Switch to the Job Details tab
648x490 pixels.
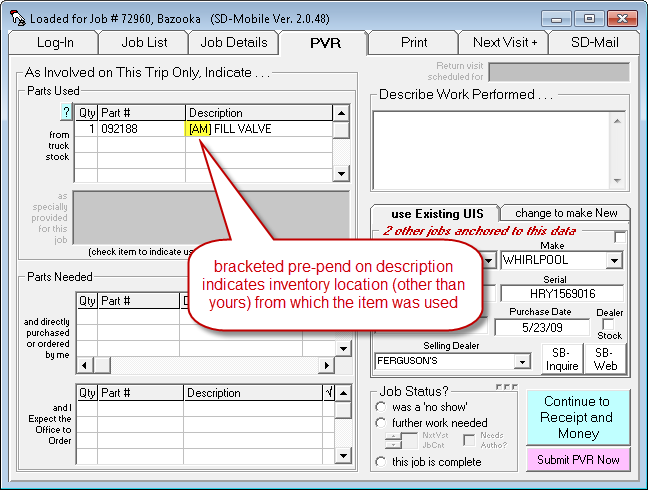click(234, 42)
